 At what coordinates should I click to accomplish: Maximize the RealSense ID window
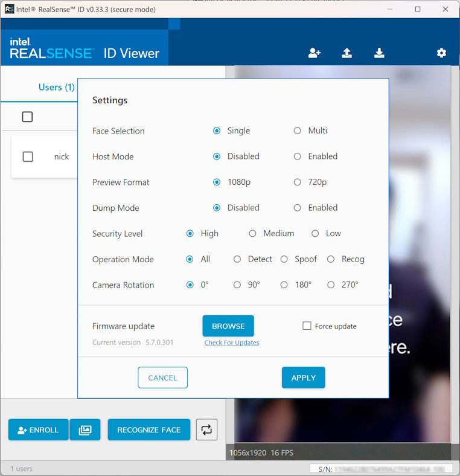(418, 9)
